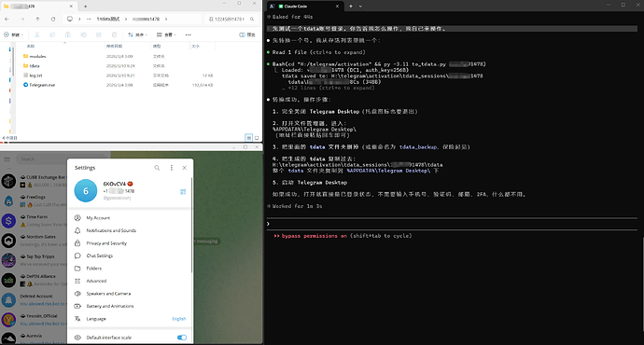
Task: Open the Advanced settings entry
Action: pos(96,281)
